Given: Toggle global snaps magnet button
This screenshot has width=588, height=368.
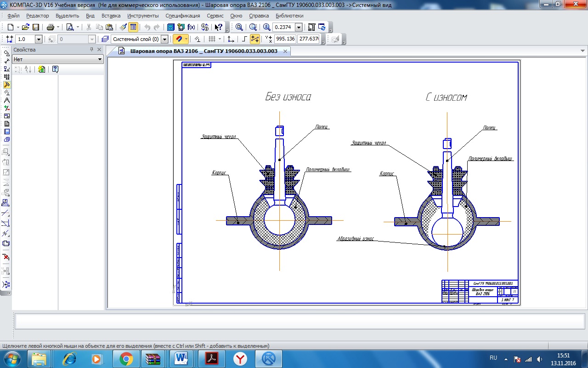Looking at the screenshot, I should [179, 39].
